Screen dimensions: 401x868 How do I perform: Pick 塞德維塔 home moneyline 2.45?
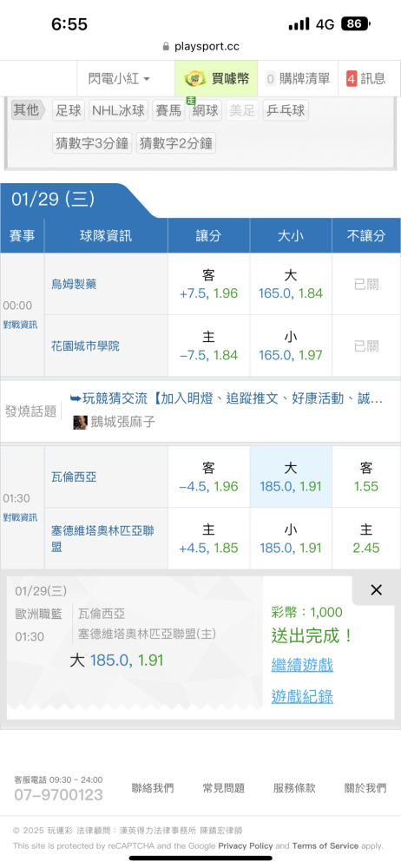click(x=366, y=539)
